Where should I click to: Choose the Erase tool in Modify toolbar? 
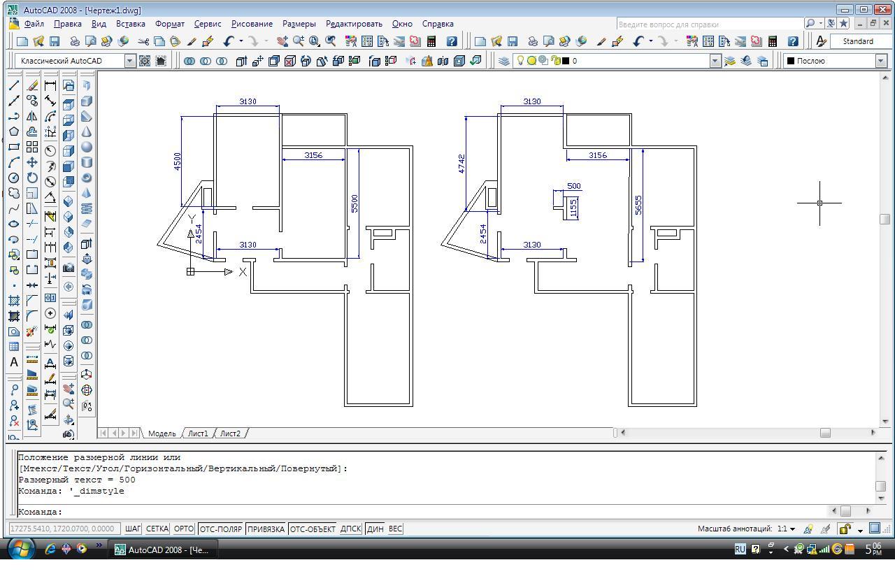[32, 86]
